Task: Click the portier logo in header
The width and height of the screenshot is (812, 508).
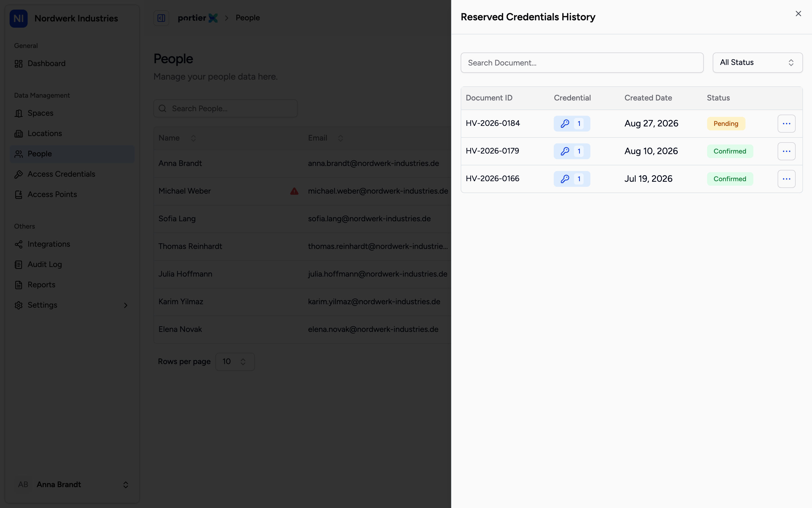Action: pos(198,18)
